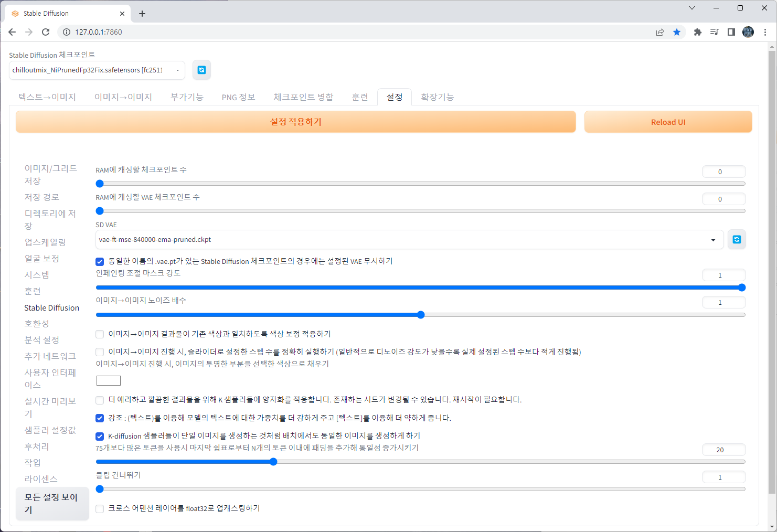Click the 설정 적용하기 button

click(296, 122)
